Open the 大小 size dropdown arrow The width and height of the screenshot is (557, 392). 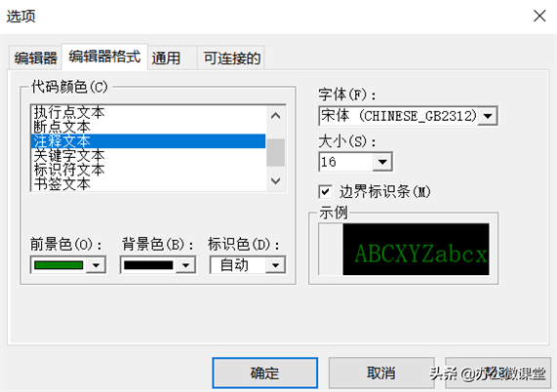[x=382, y=162]
